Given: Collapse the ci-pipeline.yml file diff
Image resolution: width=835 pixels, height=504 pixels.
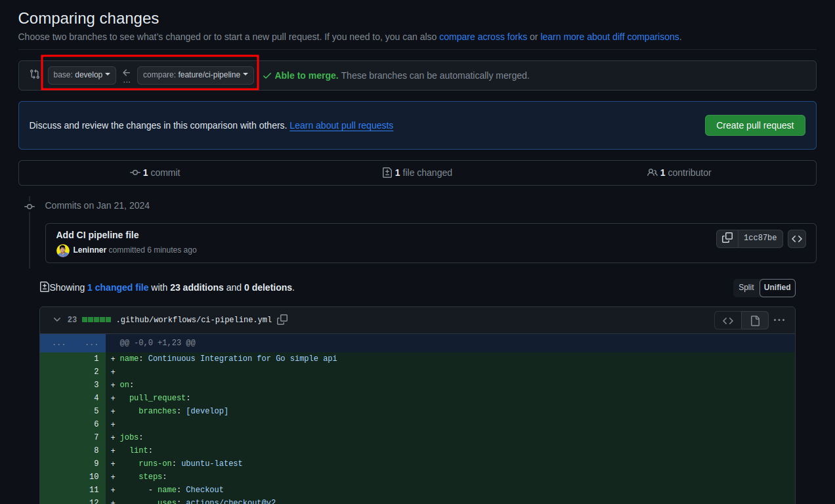Looking at the screenshot, I should [57, 320].
